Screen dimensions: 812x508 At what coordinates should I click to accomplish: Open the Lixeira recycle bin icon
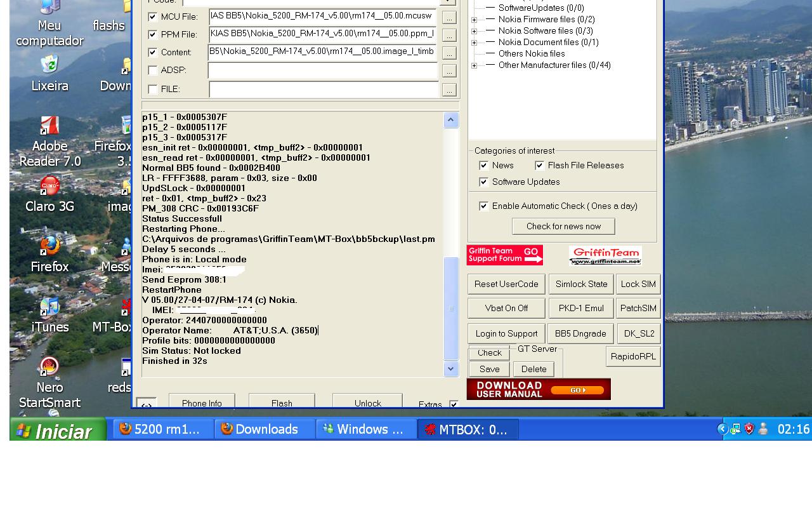49,74
